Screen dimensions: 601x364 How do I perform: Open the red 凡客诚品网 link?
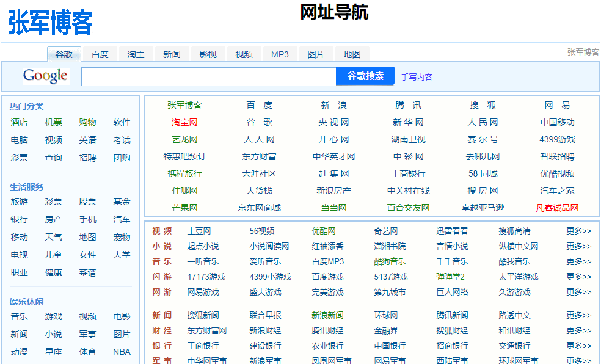tap(558, 208)
